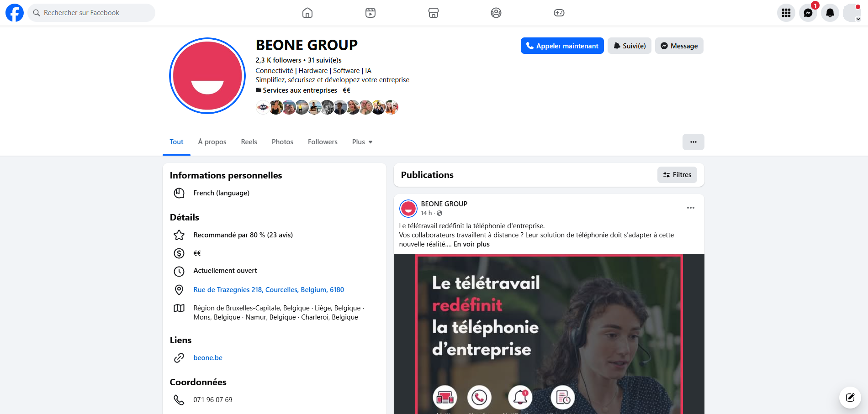Click the star reviews icon
This screenshot has height=414, width=868.
coord(179,235)
